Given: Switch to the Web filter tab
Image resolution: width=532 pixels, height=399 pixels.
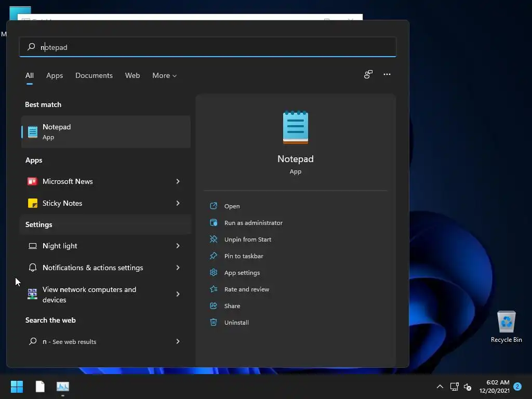Looking at the screenshot, I should [x=132, y=75].
